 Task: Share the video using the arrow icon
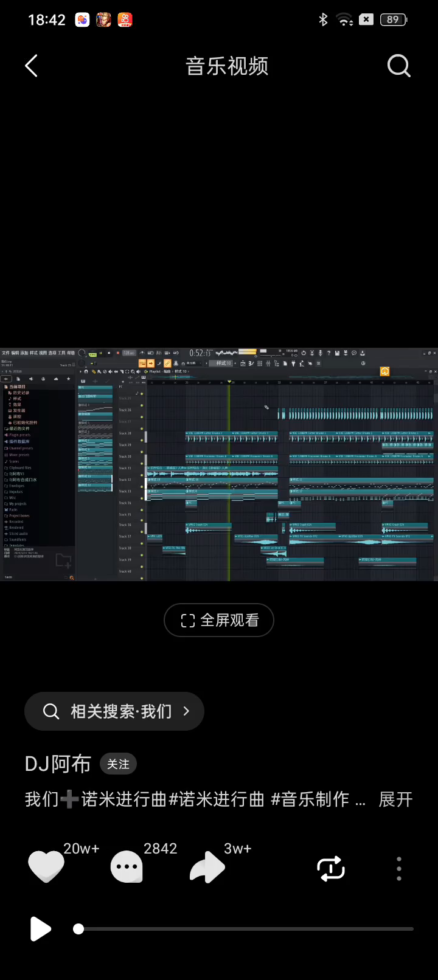(x=207, y=868)
